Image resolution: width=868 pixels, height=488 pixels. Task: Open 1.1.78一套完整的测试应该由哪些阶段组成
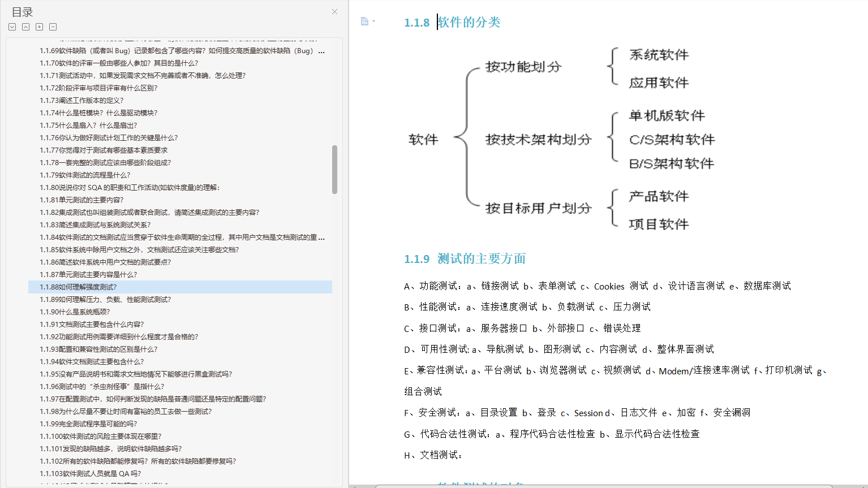[105, 163]
